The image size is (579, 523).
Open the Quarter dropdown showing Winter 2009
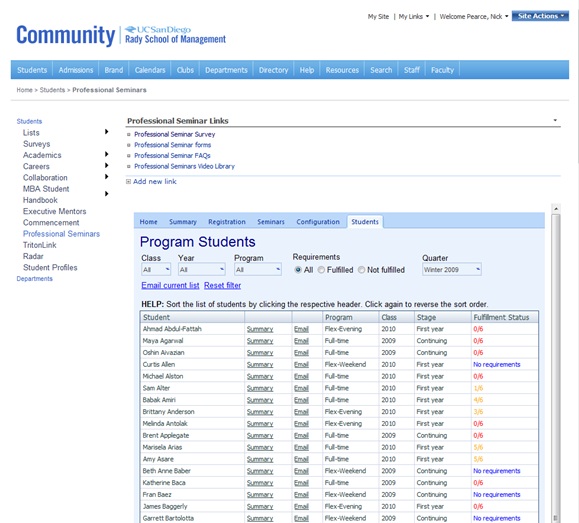point(452,269)
